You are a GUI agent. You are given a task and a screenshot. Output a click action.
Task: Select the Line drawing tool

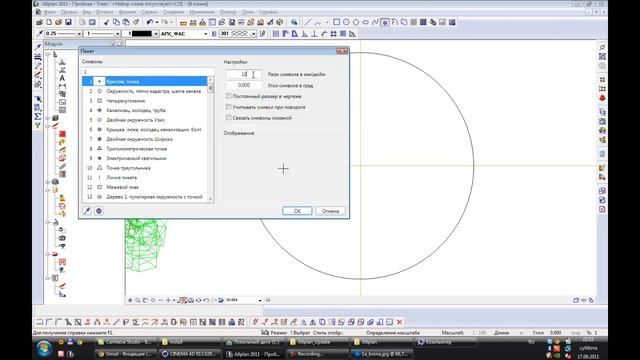coord(308,22)
